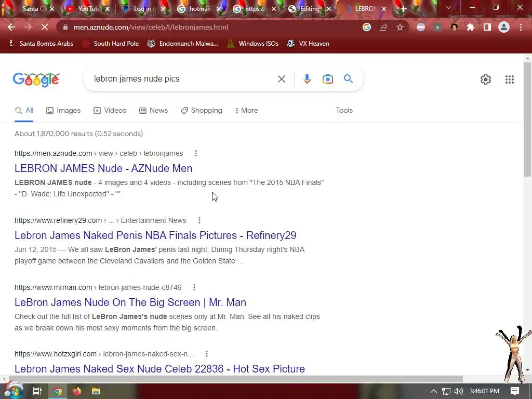Image resolution: width=532 pixels, height=399 pixels.
Task: Switch to the Videos tab
Action: point(110,110)
